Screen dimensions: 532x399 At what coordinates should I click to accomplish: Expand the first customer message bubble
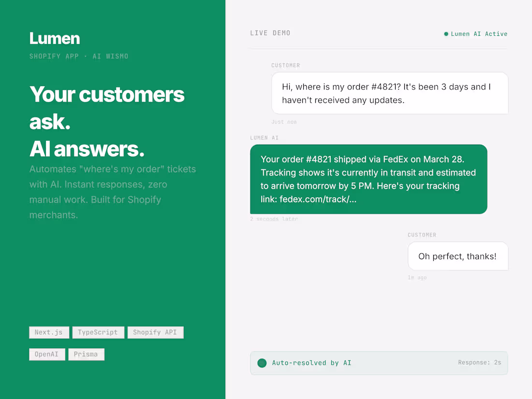[390, 92]
